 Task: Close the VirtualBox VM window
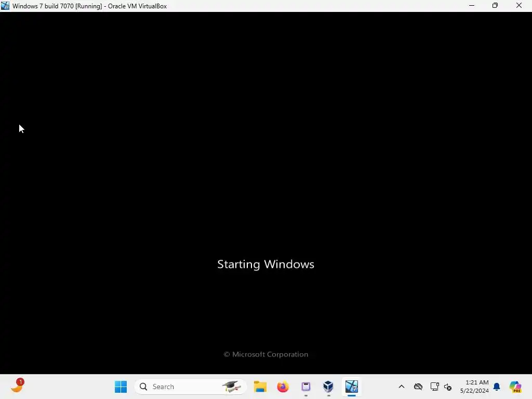tap(519, 6)
